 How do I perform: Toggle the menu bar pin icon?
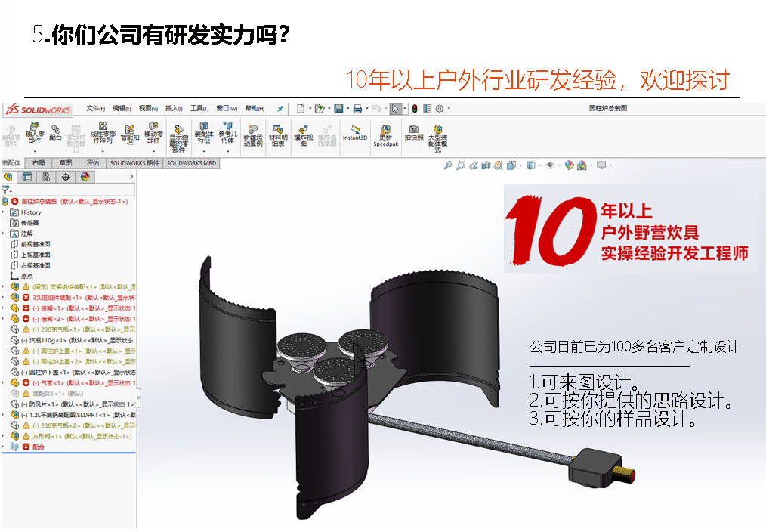pyautogui.click(x=280, y=109)
